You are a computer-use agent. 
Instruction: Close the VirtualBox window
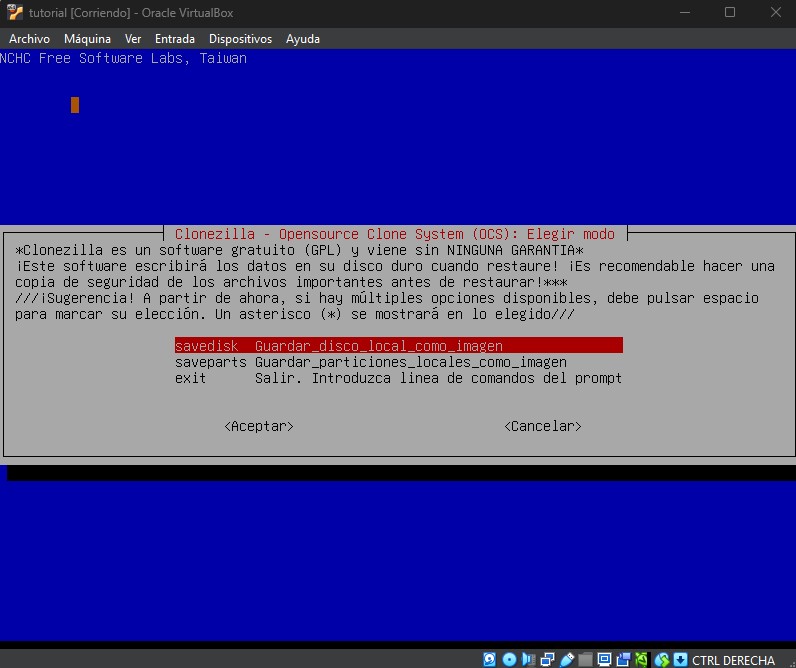click(x=776, y=12)
